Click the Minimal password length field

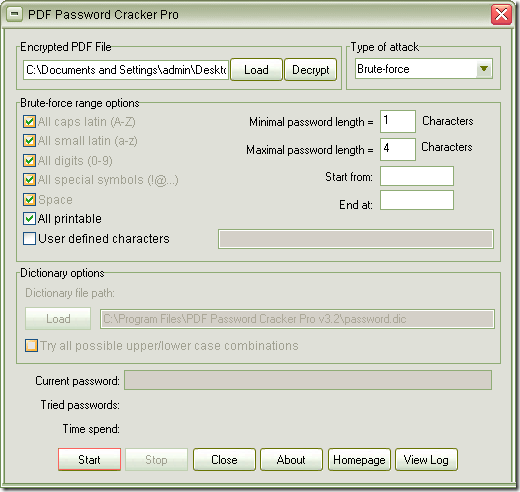click(x=398, y=121)
